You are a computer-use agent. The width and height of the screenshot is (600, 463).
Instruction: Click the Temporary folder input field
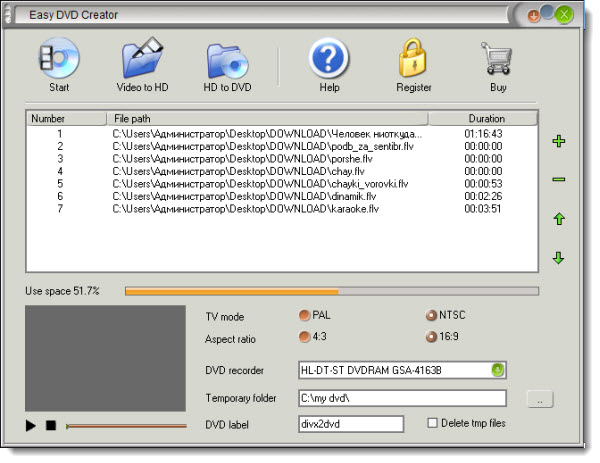pos(402,398)
